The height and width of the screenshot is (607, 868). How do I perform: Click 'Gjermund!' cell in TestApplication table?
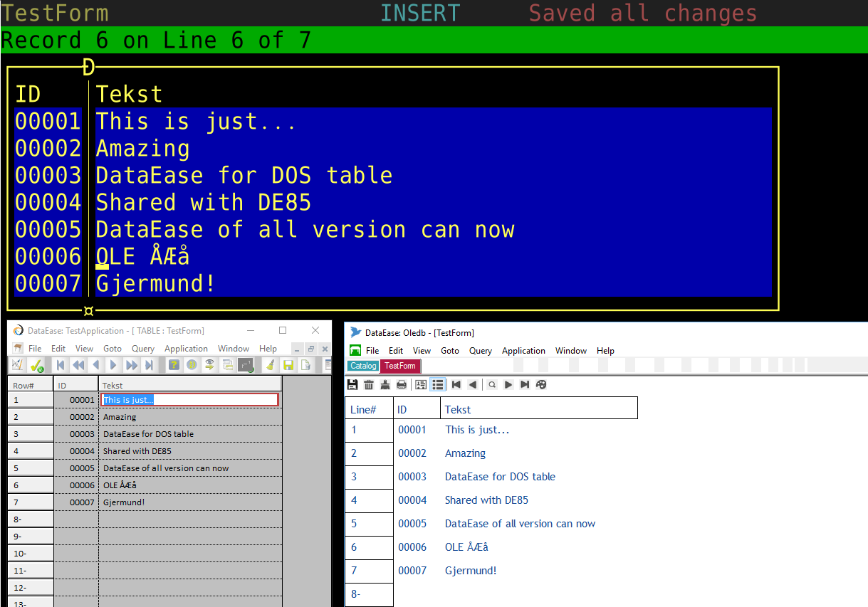[x=124, y=502]
